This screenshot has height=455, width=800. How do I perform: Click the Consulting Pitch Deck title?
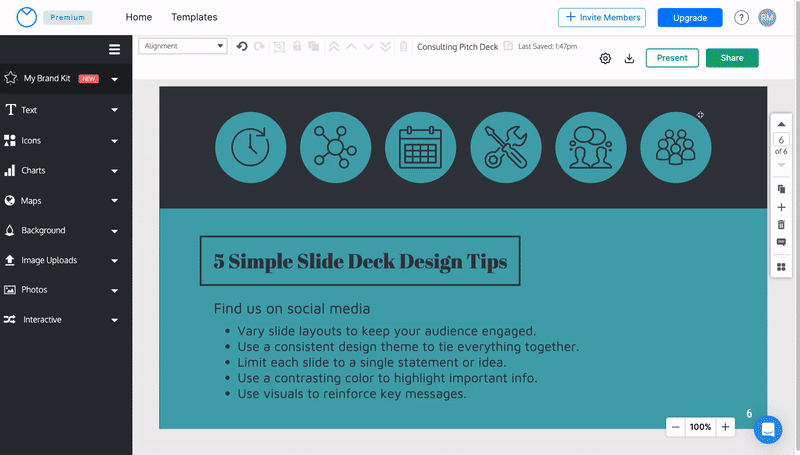pyautogui.click(x=458, y=47)
